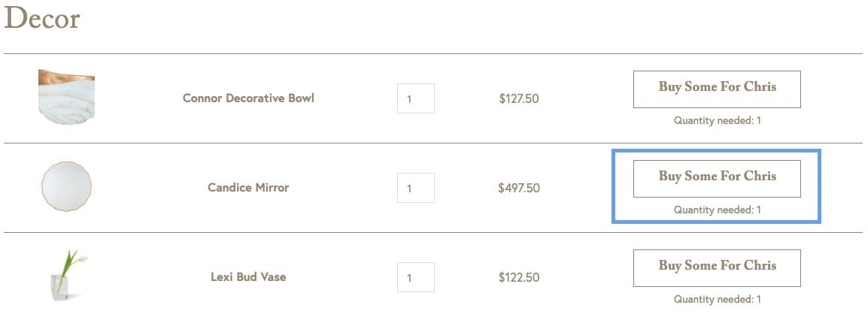Click Quantity needed text under the mirror's button
The width and height of the screenshot is (868, 317).
coord(718,210)
